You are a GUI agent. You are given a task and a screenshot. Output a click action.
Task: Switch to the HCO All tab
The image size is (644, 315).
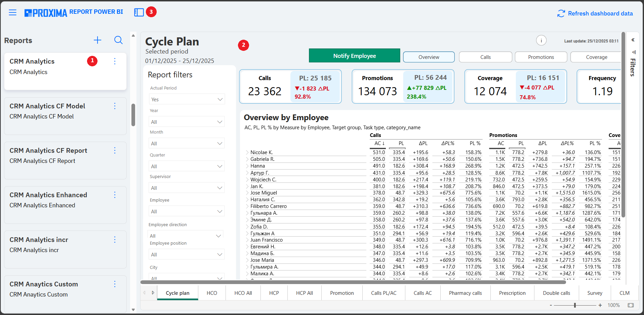pyautogui.click(x=243, y=293)
